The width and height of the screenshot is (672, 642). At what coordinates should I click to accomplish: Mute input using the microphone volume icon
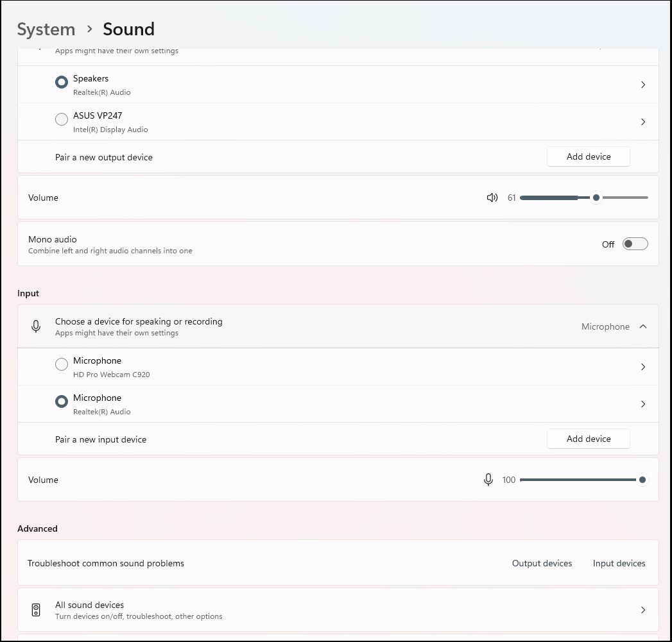[x=488, y=480]
